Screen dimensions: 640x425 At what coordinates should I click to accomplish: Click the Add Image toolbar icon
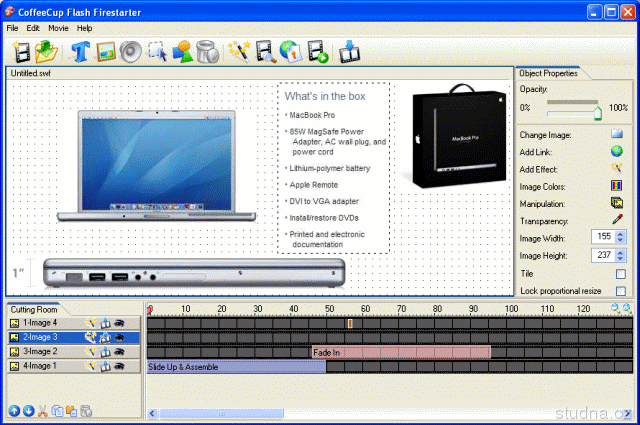coord(106,51)
